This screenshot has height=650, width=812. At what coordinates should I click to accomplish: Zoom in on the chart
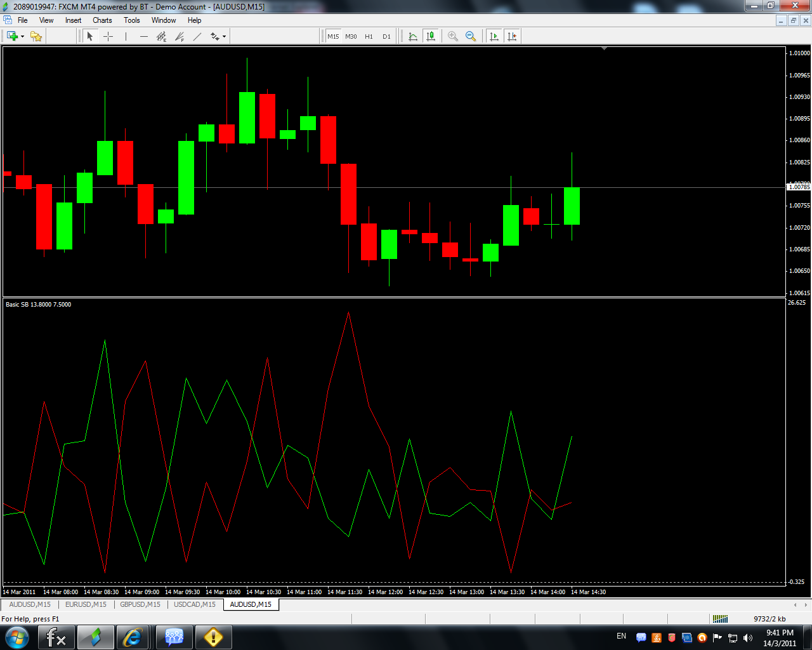pyautogui.click(x=452, y=36)
